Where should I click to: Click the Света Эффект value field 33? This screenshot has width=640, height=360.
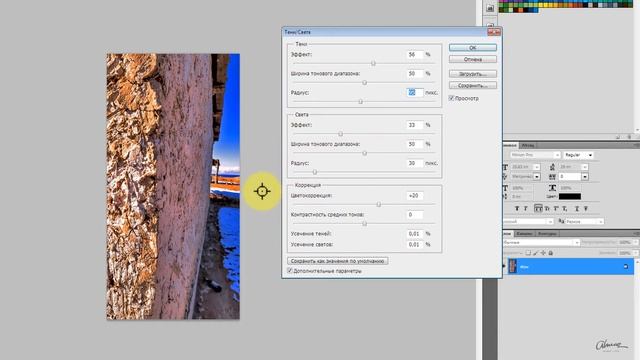[x=414, y=125]
